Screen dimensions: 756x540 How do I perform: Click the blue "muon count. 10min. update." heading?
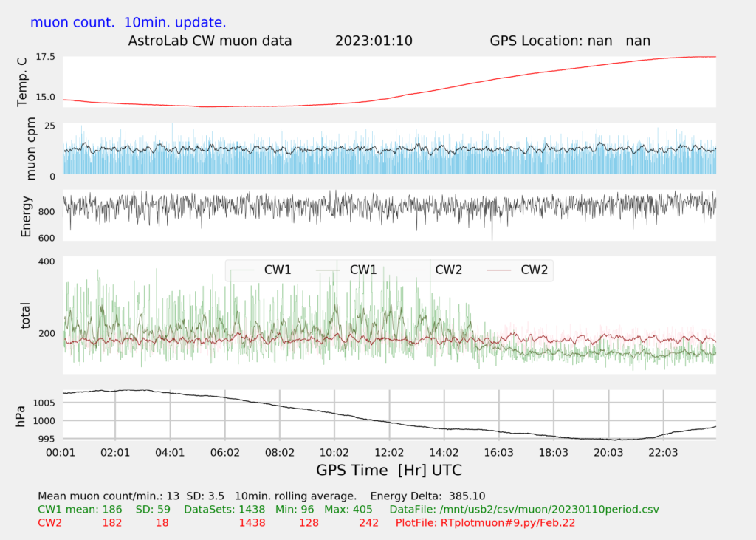(x=128, y=22)
